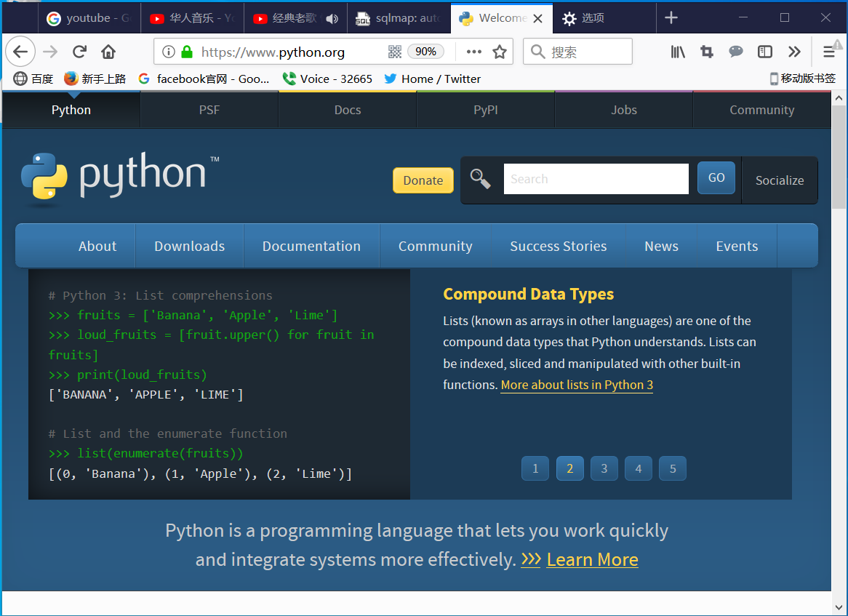Open the Home / Twitter bookmark

(432, 79)
